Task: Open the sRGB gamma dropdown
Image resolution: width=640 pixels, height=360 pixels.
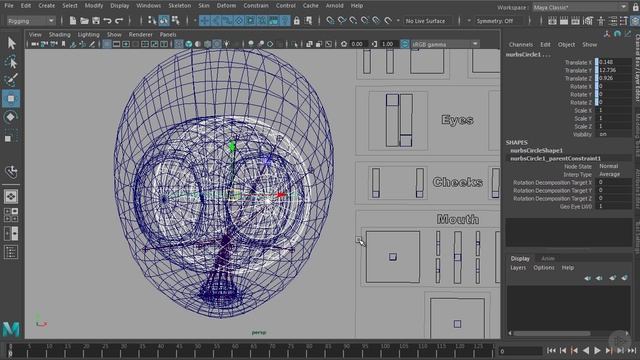Action: [x=445, y=44]
